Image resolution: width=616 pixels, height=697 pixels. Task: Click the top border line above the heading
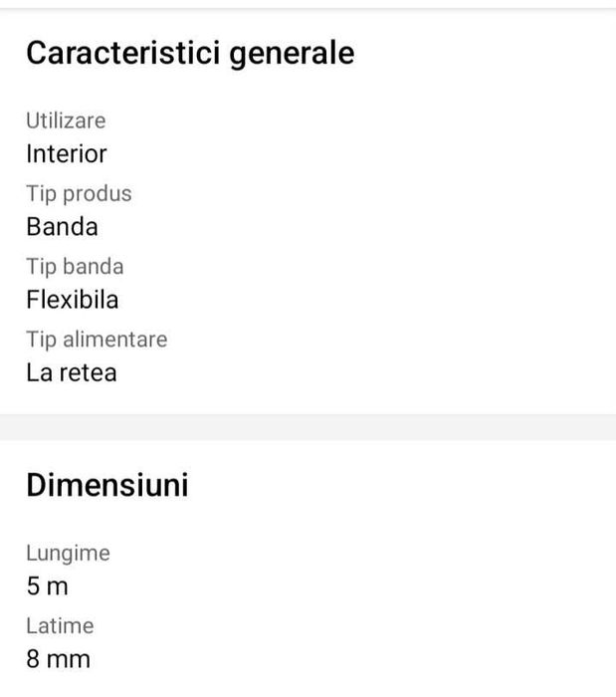(308, 7)
